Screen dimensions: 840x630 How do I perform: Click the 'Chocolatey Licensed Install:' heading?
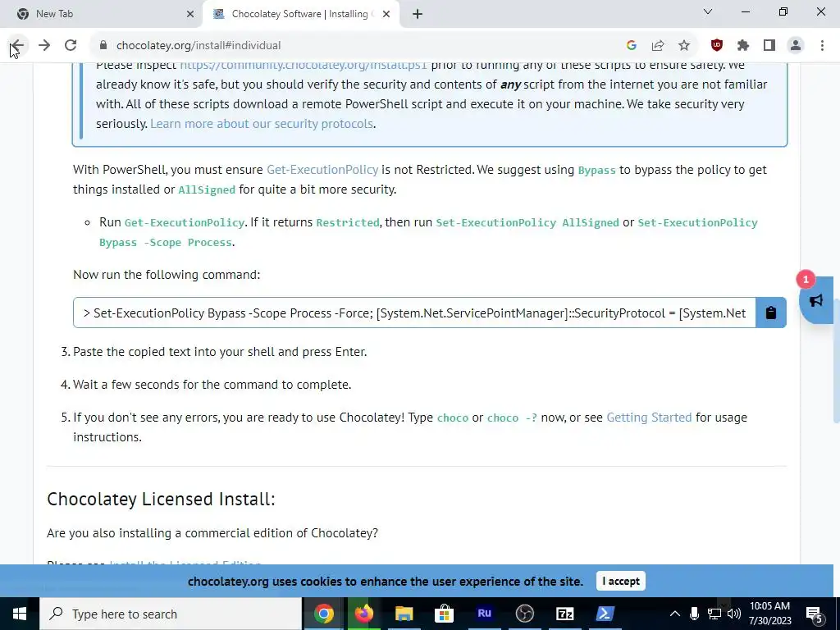click(161, 499)
